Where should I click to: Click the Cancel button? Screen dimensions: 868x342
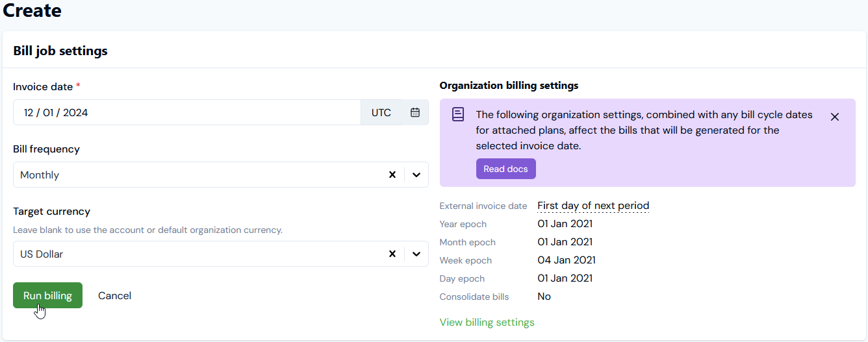point(114,295)
